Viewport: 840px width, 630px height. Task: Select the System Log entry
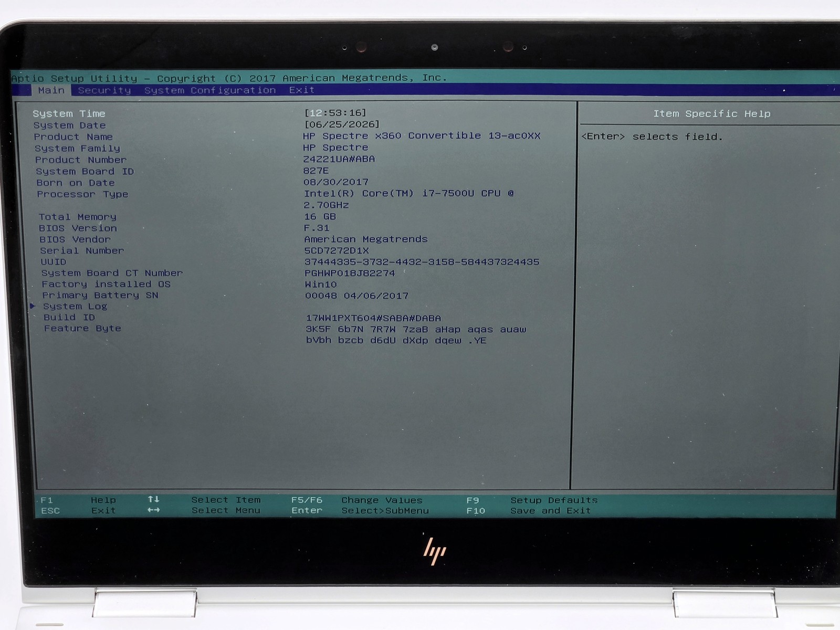tap(75, 307)
